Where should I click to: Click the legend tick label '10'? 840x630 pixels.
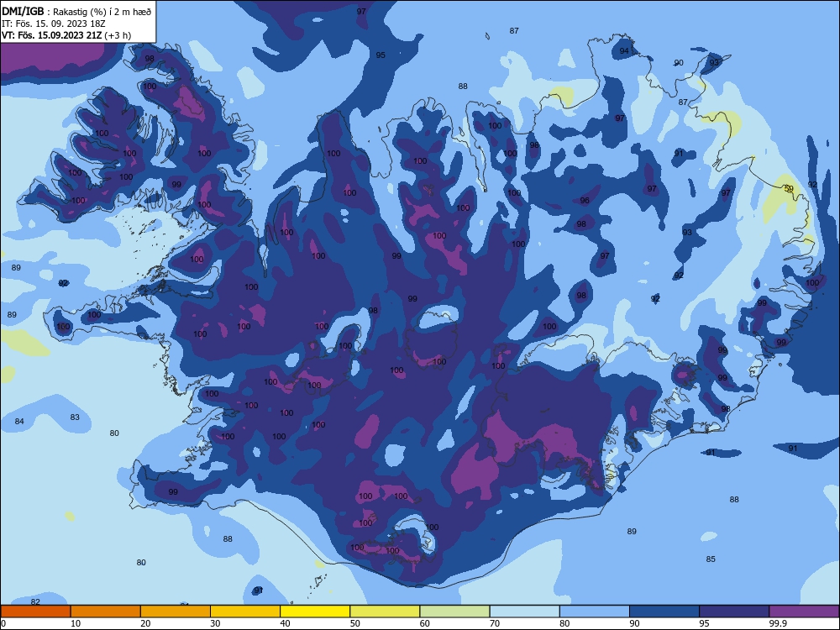pyautogui.click(x=76, y=623)
